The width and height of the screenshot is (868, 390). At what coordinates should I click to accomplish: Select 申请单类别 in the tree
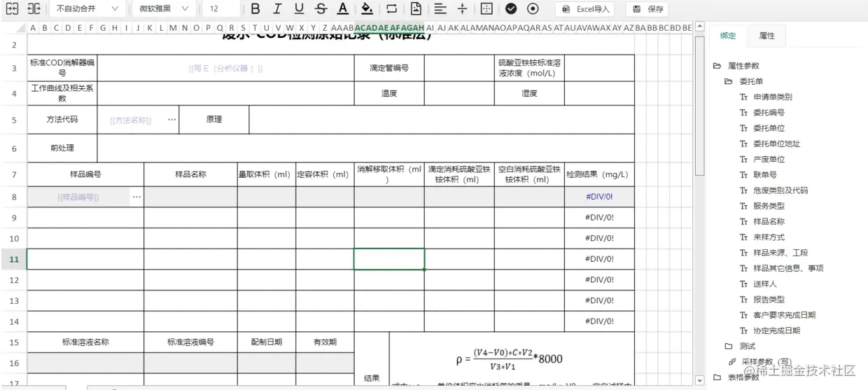(773, 97)
